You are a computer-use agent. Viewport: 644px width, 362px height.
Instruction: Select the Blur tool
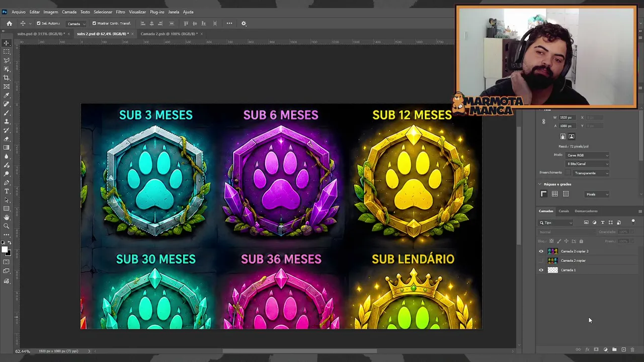tap(7, 156)
